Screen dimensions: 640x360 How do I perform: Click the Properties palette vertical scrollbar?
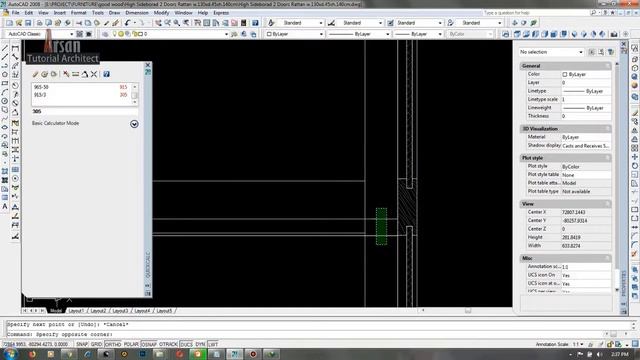[x=617, y=176]
